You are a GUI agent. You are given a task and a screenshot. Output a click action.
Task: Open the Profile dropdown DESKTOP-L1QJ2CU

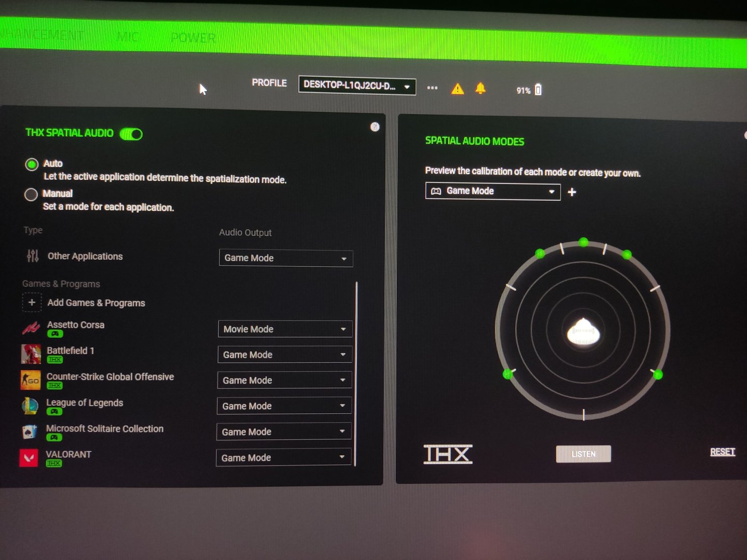pos(357,86)
